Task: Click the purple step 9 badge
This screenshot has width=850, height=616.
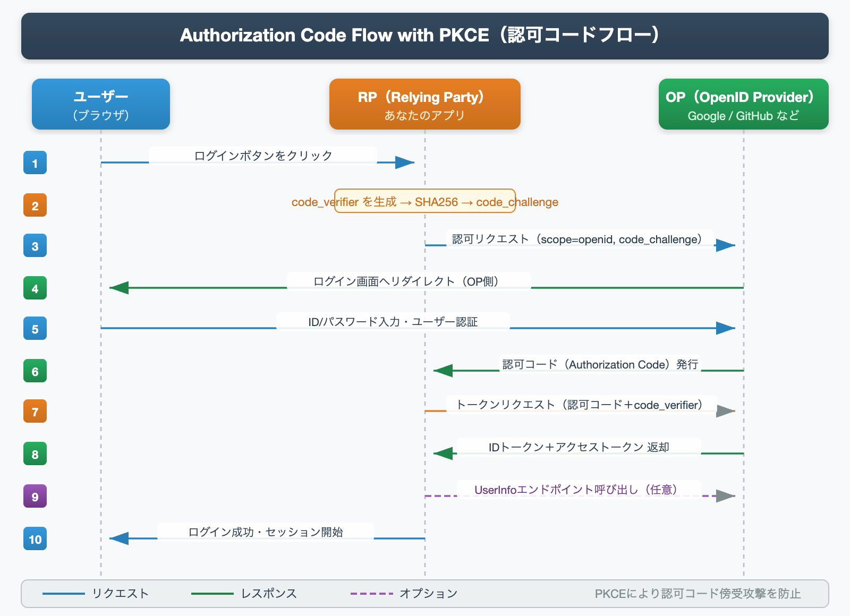Action: point(35,496)
